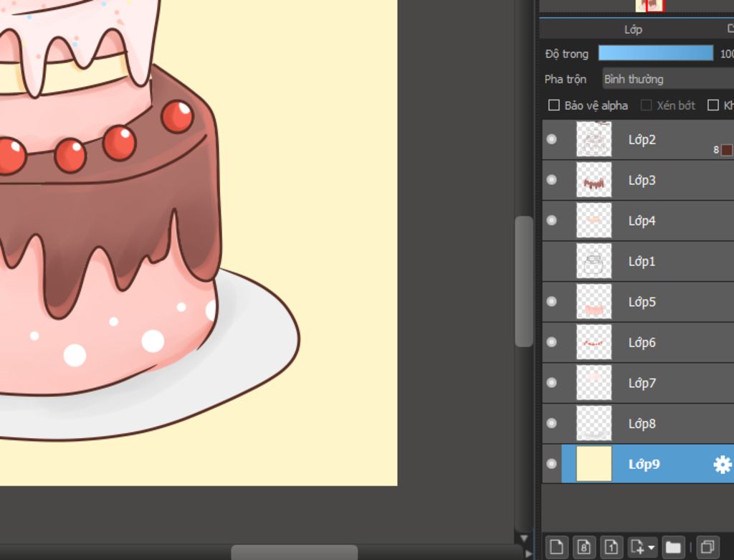Hide layer Lớp4
734x560 pixels.
(x=552, y=220)
